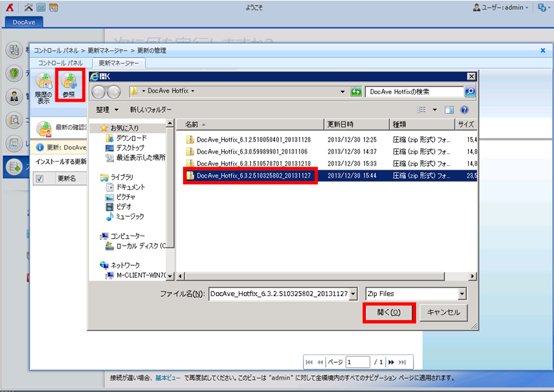The image size is (554, 392).
Task: Select DocAve_Hotfix_6.3.1.510578701_20131218 file
Action: [254, 164]
